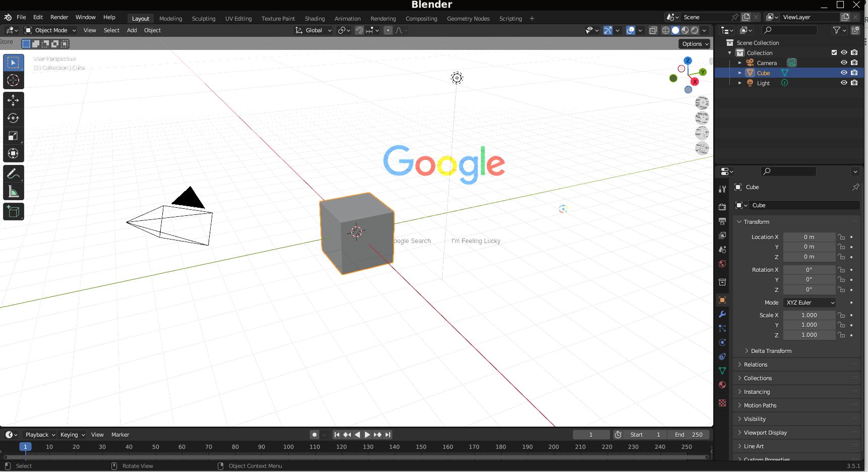The image size is (868, 472).
Task: Hide the Camera in viewport
Action: click(844, 63)
